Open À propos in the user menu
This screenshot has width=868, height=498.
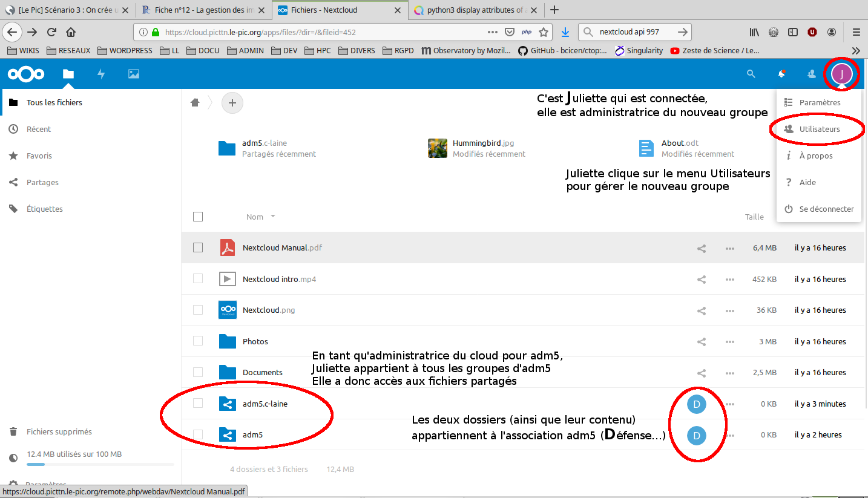[x=818, y=156]
